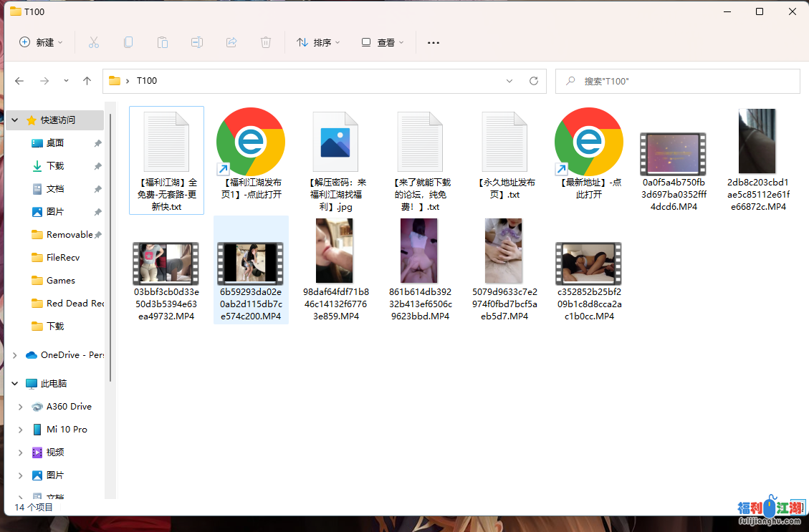This screenshot has width=809, height=532.
Task: Select the Games folder in sidebar
Action: point(60,281)
